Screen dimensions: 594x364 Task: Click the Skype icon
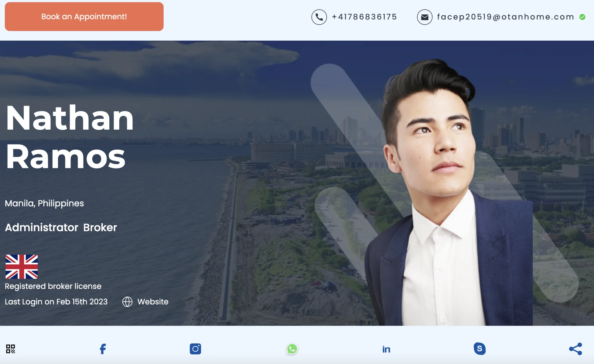point(480,349)
